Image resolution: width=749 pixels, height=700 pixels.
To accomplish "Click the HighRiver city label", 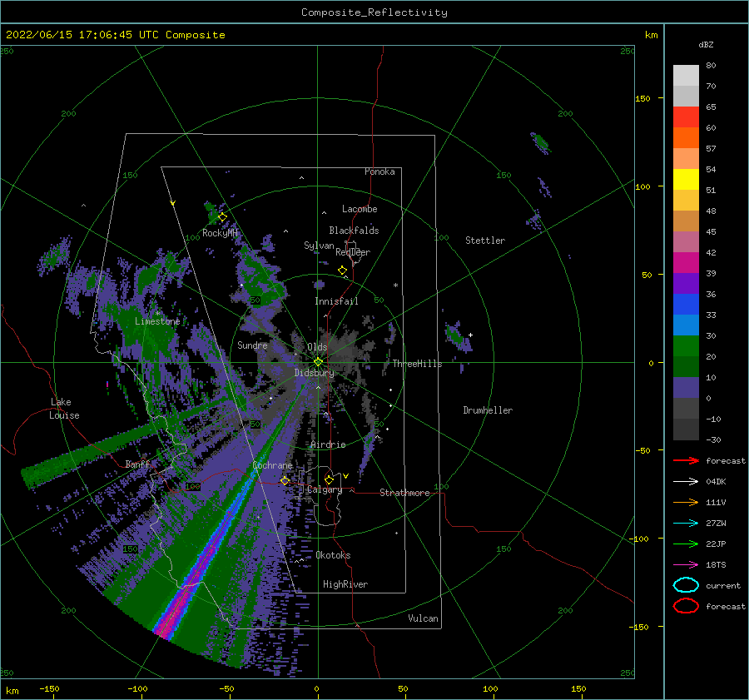I will [345, 584].
